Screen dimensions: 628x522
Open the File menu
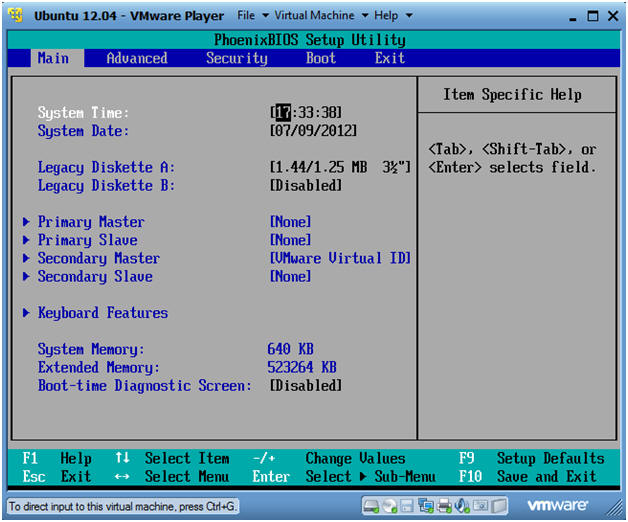[246, 15]
